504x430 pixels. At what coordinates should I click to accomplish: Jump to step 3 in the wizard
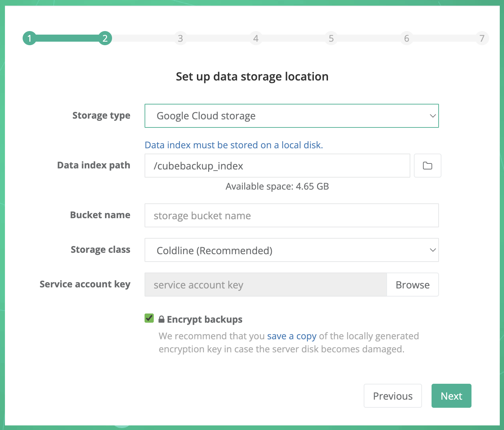(180, 38)
